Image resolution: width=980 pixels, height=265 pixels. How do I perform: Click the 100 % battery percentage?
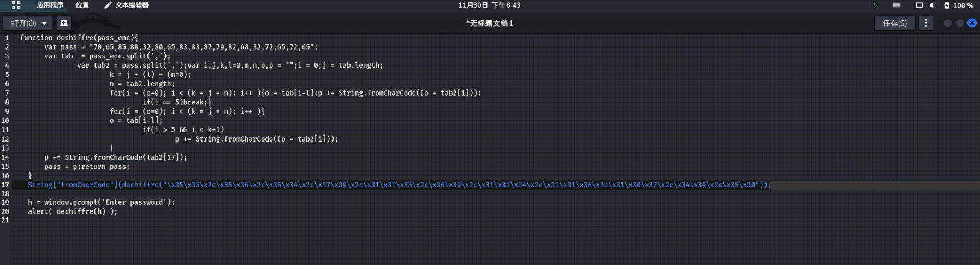tap(963, 5)
